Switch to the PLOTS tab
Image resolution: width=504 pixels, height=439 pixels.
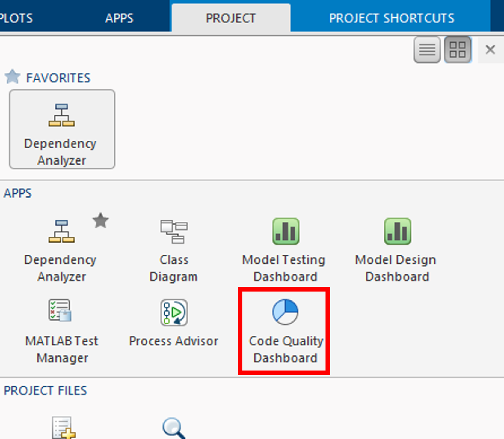pyautogui.click(x=16, y=18)
